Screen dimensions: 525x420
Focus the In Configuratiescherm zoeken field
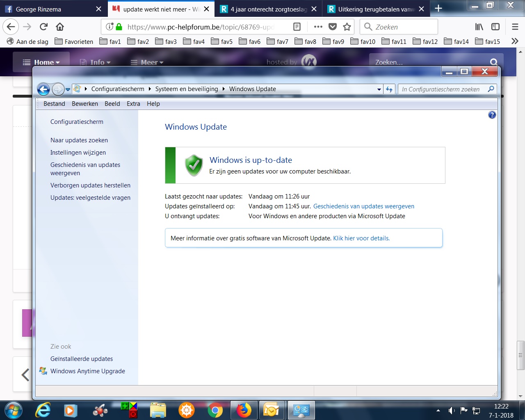[443, 89]
